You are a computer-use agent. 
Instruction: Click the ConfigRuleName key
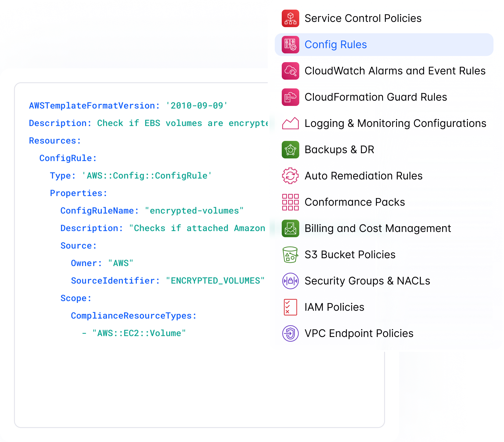click(x=99, y=211)
